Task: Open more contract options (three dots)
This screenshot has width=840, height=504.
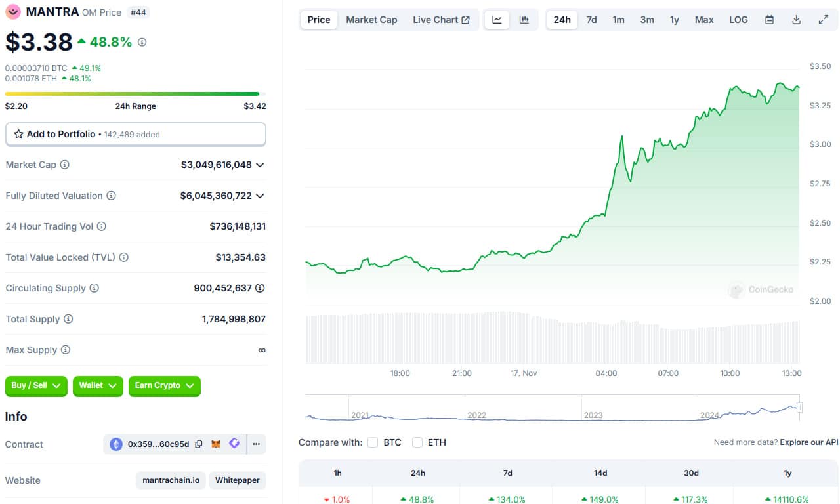Action: 256,444
